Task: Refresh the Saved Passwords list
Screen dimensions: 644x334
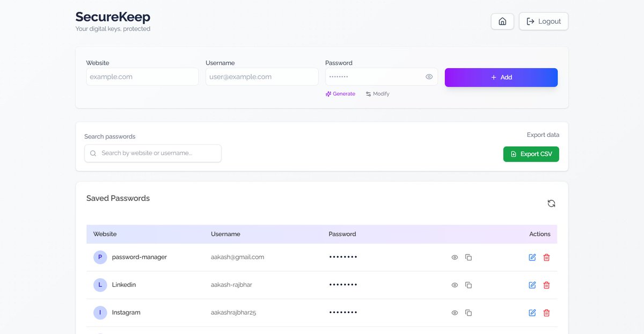Action: tap(551, 204)
